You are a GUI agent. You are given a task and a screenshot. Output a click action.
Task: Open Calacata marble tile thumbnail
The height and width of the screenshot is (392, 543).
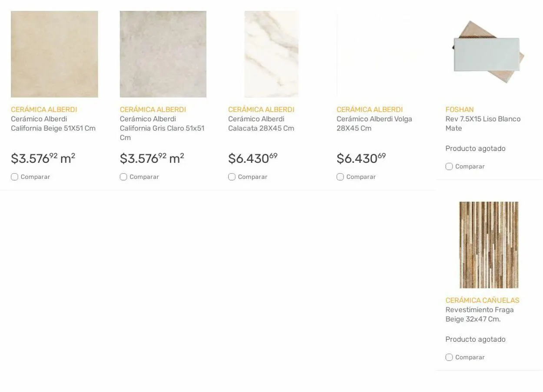tap(271, 54)
